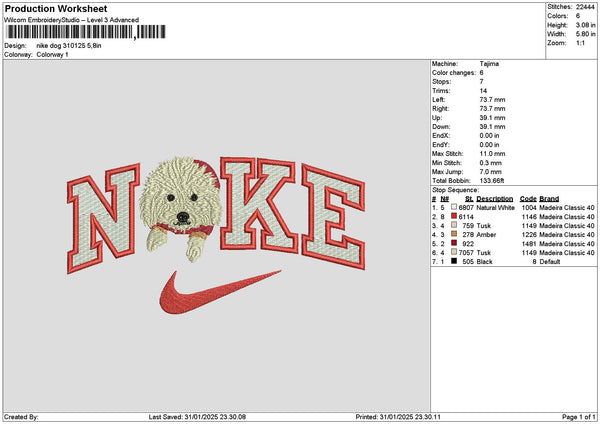
Task: Select the Width value 5.80 in
Action: coord(585,34)
